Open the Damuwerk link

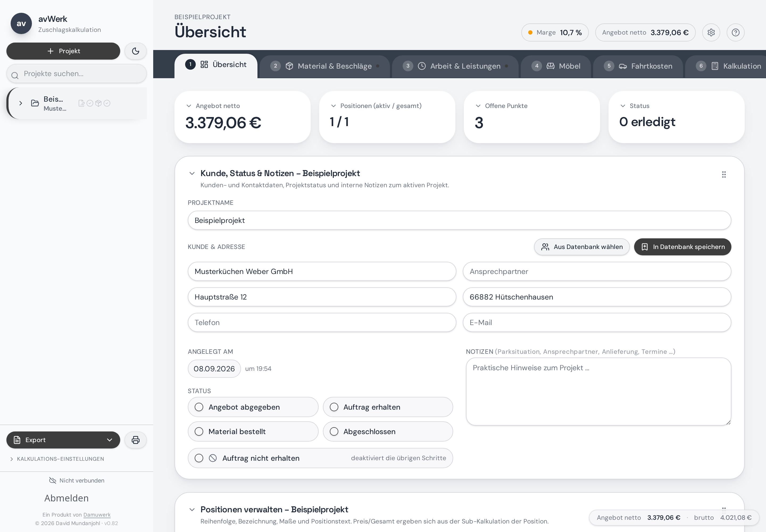click(x=97, y=514)
